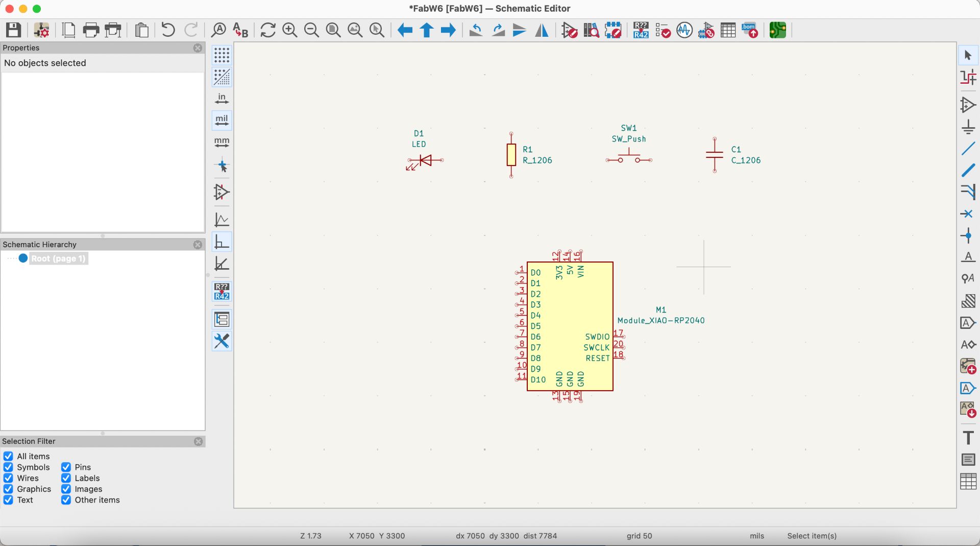
Task: Open the page settings sheet icon
Action: [x=68, y=30]
